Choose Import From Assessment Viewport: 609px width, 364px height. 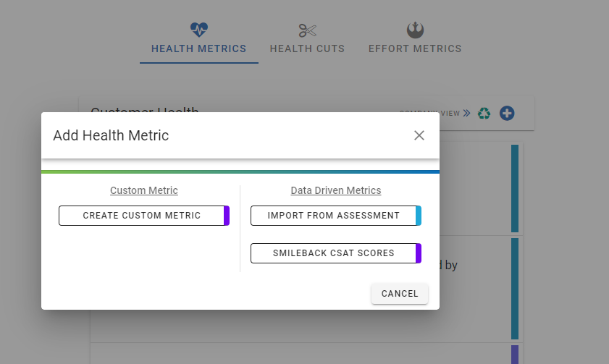(x=336, y=216)
